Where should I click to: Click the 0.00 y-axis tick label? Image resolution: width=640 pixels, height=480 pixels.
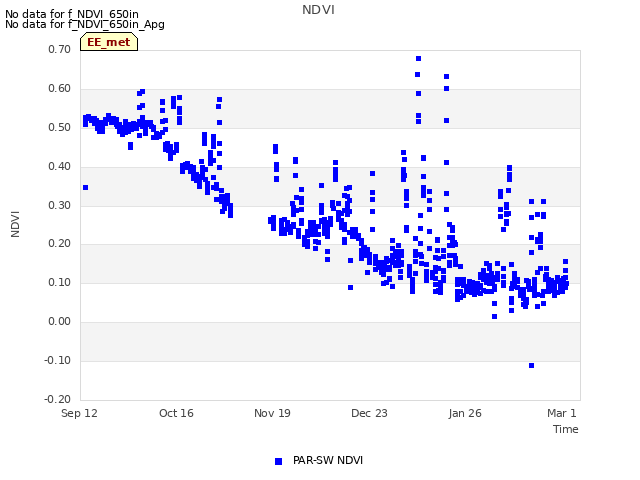click(60, 322)
